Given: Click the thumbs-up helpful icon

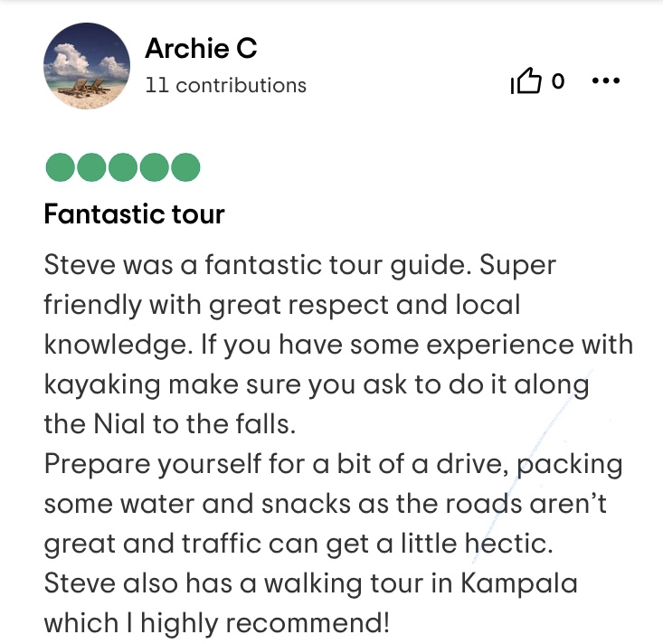Looking at the screenshot, I should 526,82.
